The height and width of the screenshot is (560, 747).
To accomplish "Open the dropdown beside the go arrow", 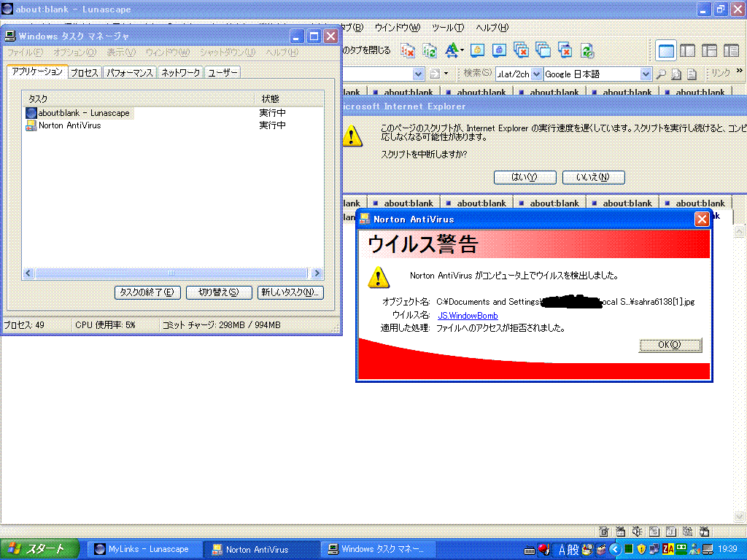I will click(x=446, y=74).
